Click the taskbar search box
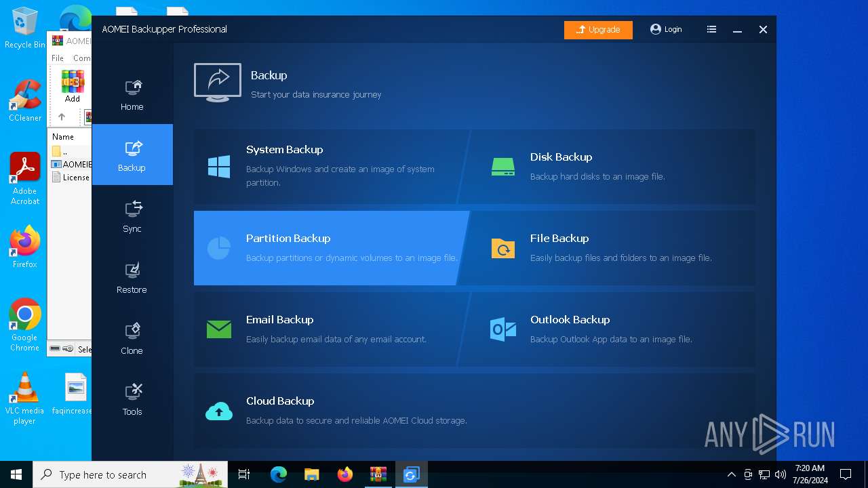Image resolution: width=868 pixels, height=488 pixels. click(131, 475)
